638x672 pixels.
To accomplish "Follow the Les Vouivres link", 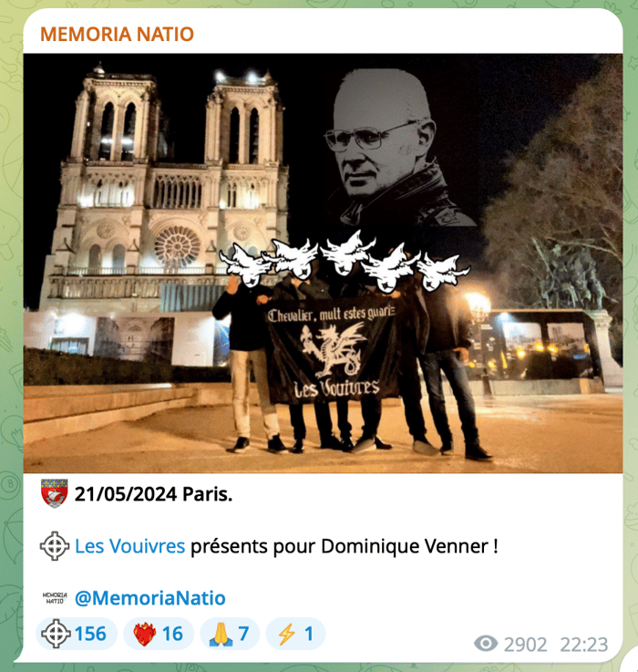I will point(129,546).
